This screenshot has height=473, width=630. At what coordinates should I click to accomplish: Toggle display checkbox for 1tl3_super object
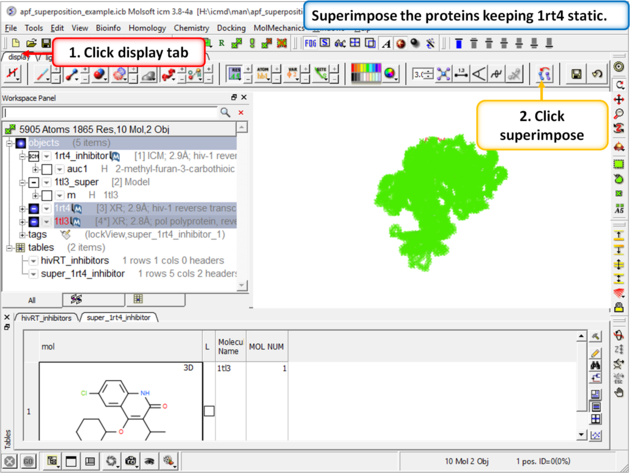[x=34, y=183]
